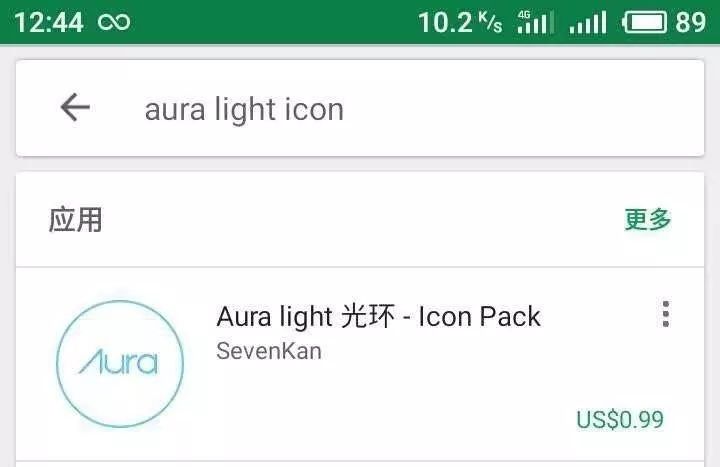This screenshot has height=467, width=720.
Task: Tap the 4G signal strength icon
Action: click(536, 22)
